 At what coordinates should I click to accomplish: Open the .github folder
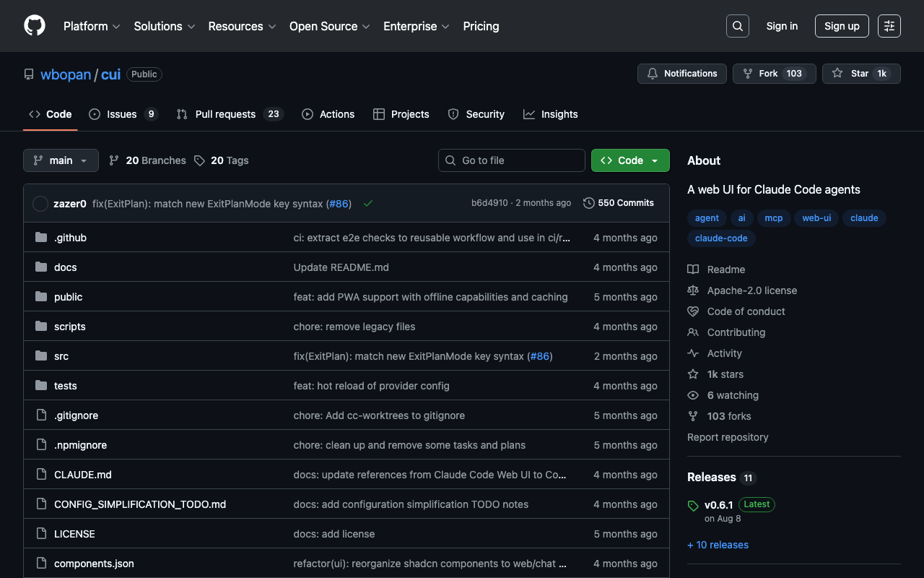[x=70, y=238]
